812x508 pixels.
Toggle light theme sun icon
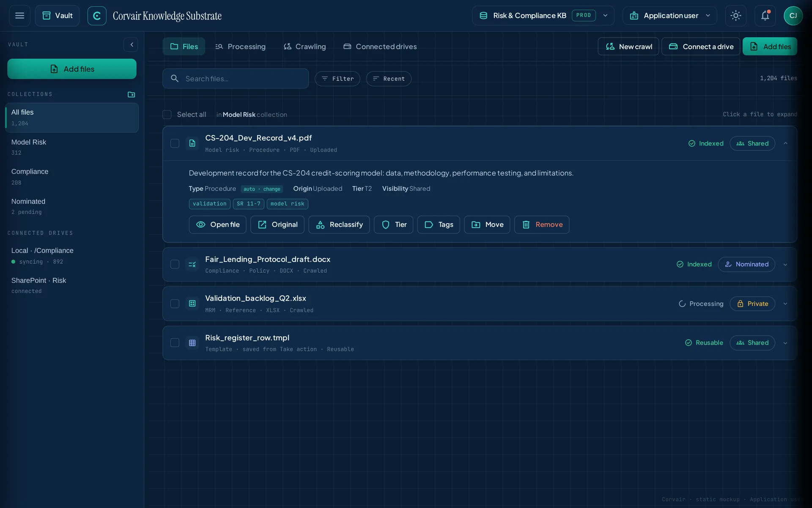pyautogui.click(x=736, y=16)
